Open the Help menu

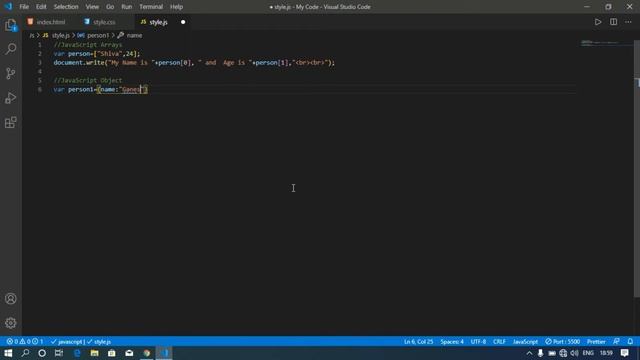(176, 7)
